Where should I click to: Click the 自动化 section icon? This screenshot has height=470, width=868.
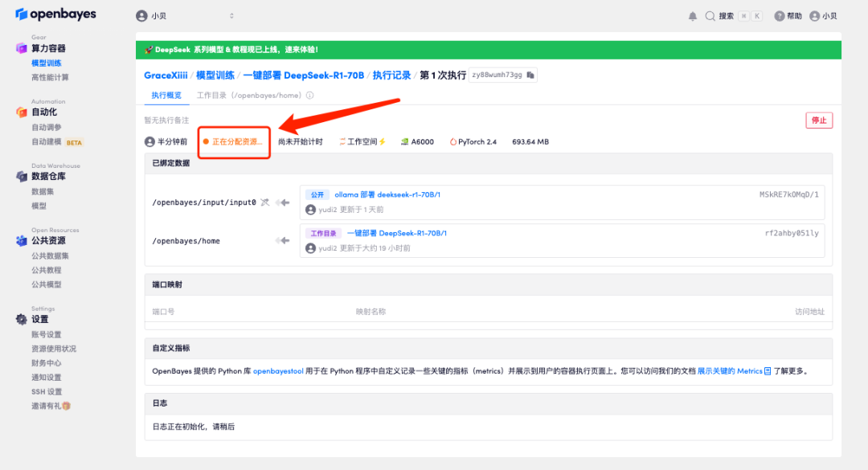click(21, 112)
